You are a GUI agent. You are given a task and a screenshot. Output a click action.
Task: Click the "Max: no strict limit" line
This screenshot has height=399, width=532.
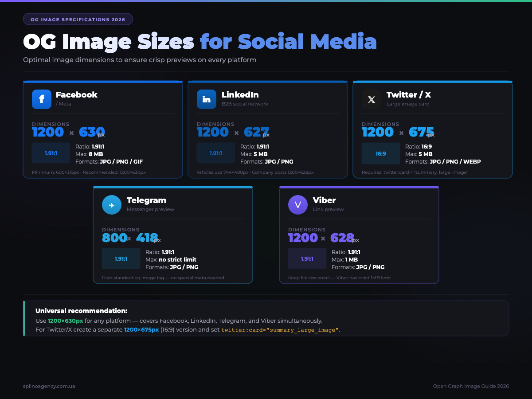[171, 260]
